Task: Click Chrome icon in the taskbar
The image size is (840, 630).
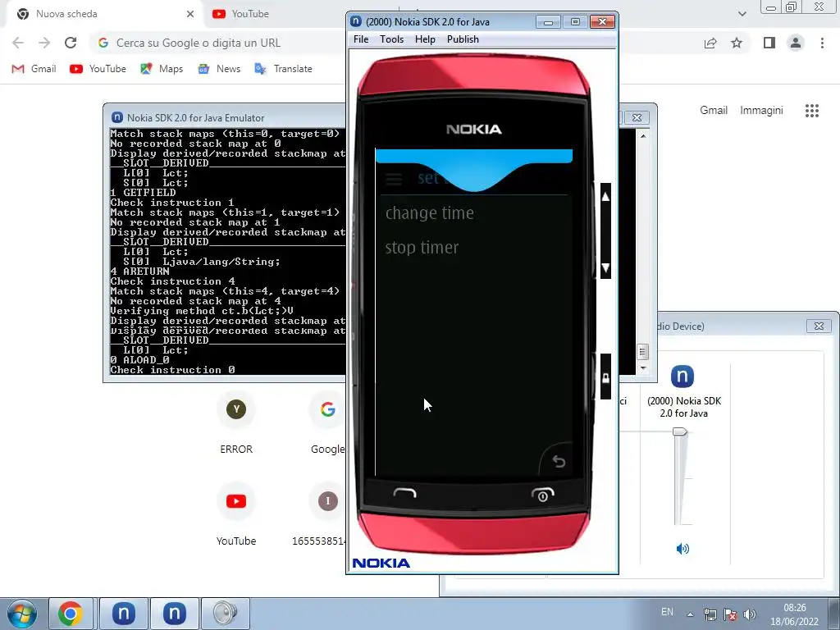Action: pos(71,614)
